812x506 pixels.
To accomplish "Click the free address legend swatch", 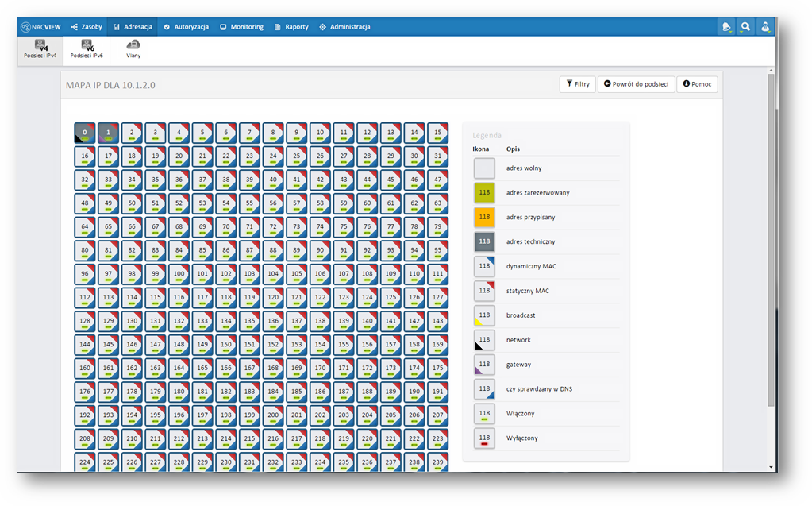I will pos(484,168).
